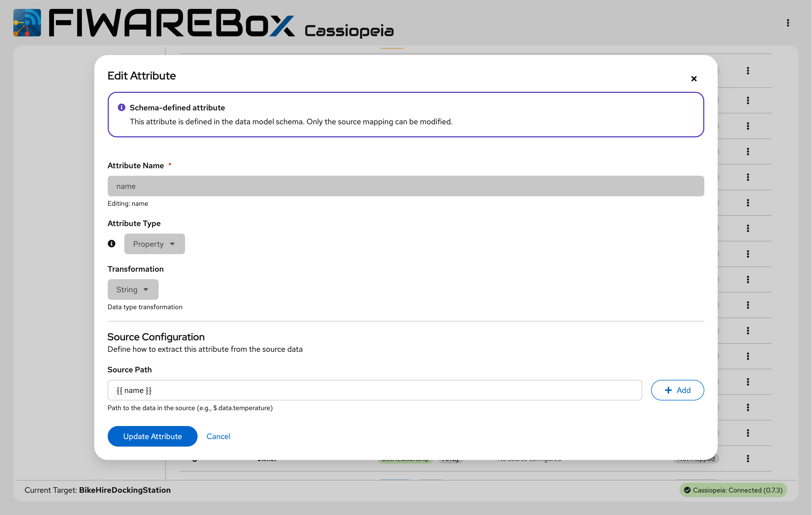The image size is (812, 515).
Task: Click the connected checkmark icon in status bar
Action: click(687, 490)
